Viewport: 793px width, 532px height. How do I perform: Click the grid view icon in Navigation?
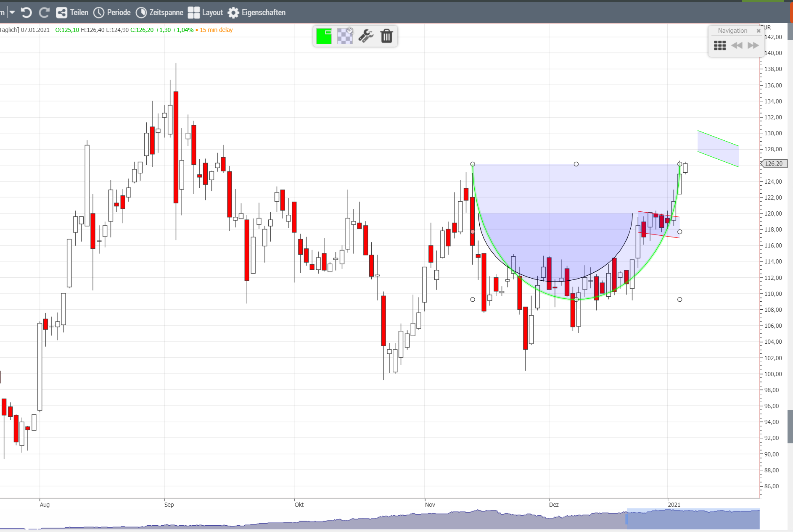coord(720,45)
